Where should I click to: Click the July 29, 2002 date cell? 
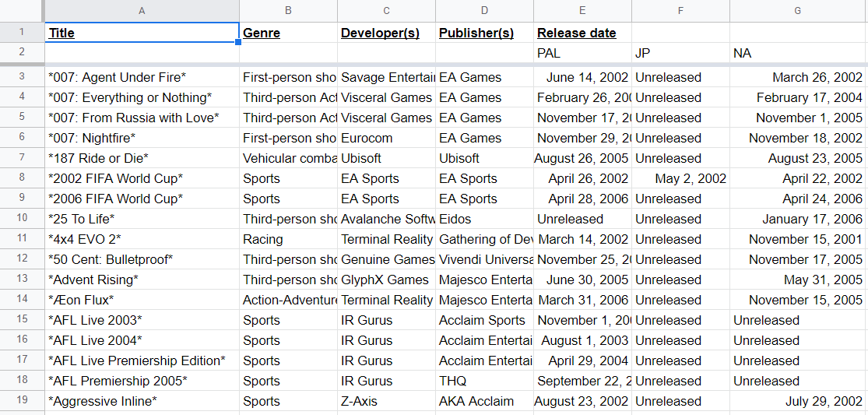(x=798, y=401)
